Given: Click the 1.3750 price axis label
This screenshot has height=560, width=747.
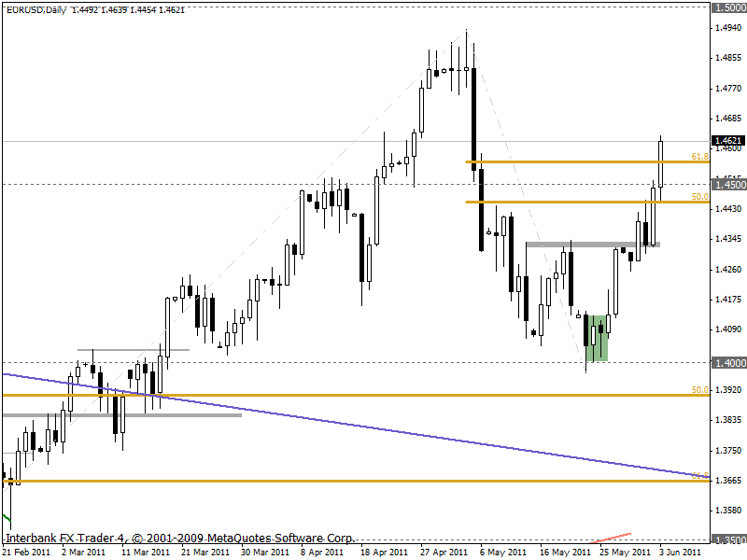Looking at the screenshot, I should [x=729, y=450].
